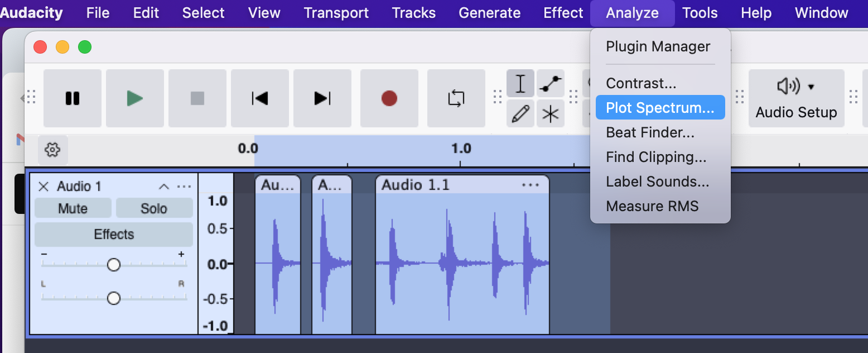
Task: Choose Beat Finder... menu item
Action: click(x=660, y=132)
